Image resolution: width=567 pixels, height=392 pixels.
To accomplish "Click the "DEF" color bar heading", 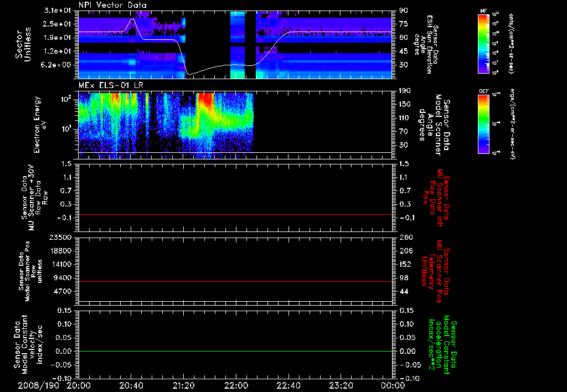I will click(483, 91).
